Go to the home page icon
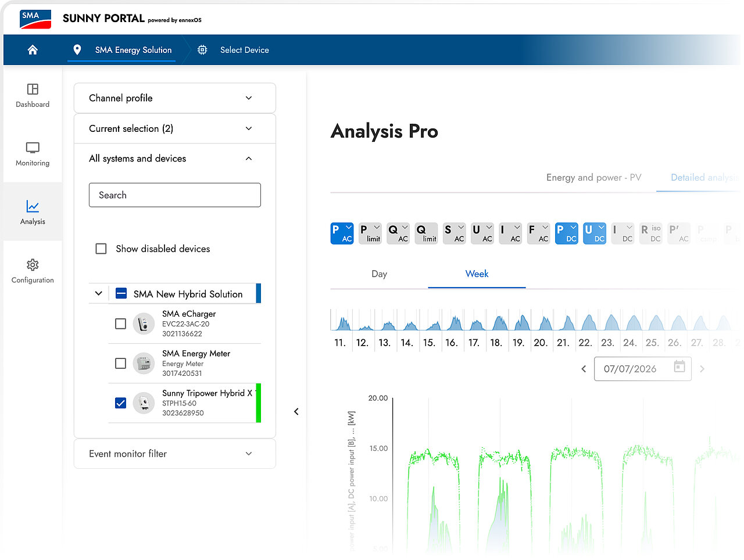744x560 pixels. [33, 50]
